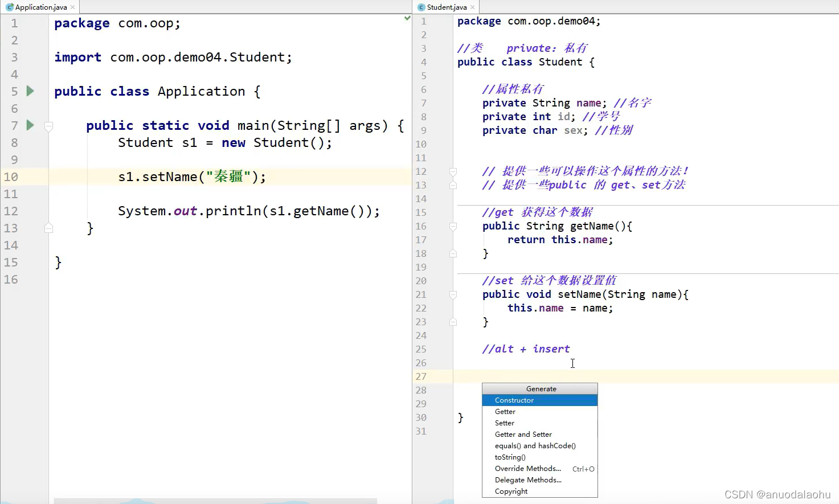Click '//alt + insert' comment

click(x=526, y=349)
